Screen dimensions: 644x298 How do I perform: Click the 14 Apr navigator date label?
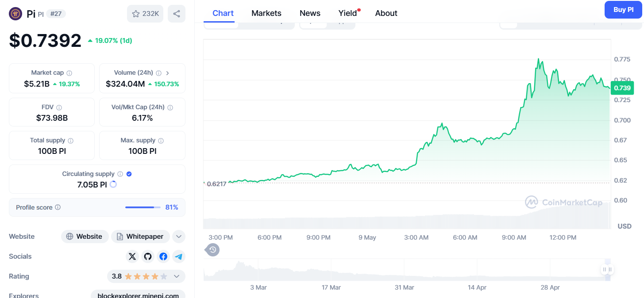pos(477,287)
